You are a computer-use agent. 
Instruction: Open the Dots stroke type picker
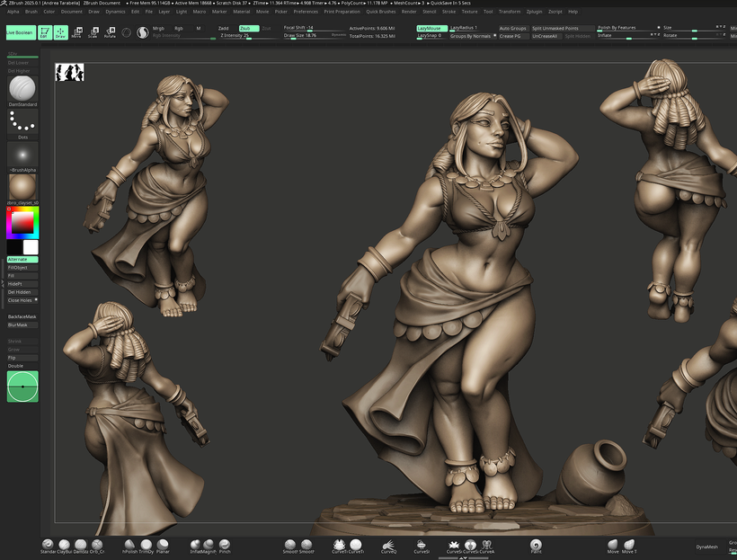(x=22, y=120)
